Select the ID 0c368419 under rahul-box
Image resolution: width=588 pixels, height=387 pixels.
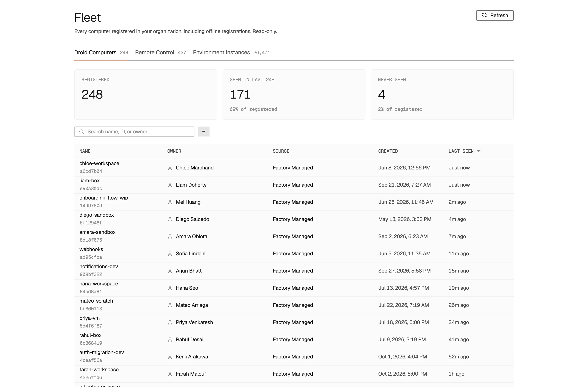pyautogui.click(x=91, y=343)
